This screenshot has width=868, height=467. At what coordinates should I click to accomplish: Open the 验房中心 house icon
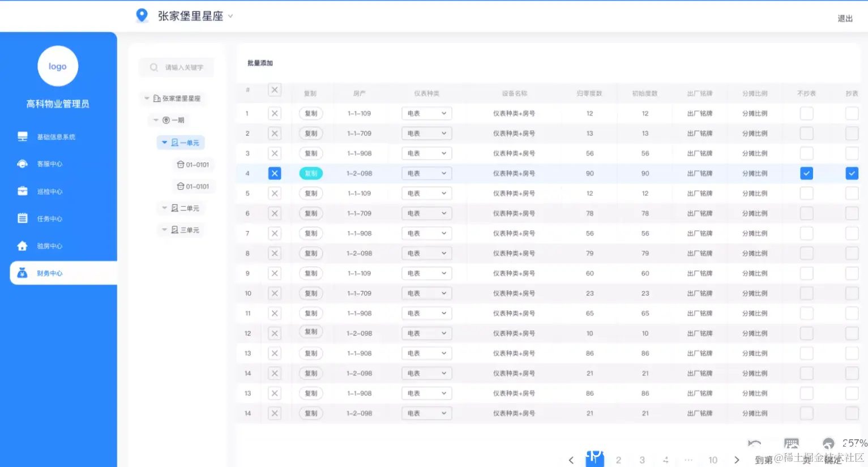(23, 246)
